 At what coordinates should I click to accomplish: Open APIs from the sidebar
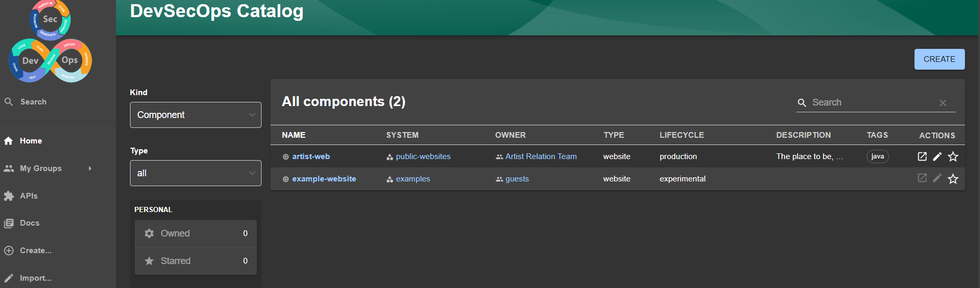pyautogui.click(x=29, y=196)
